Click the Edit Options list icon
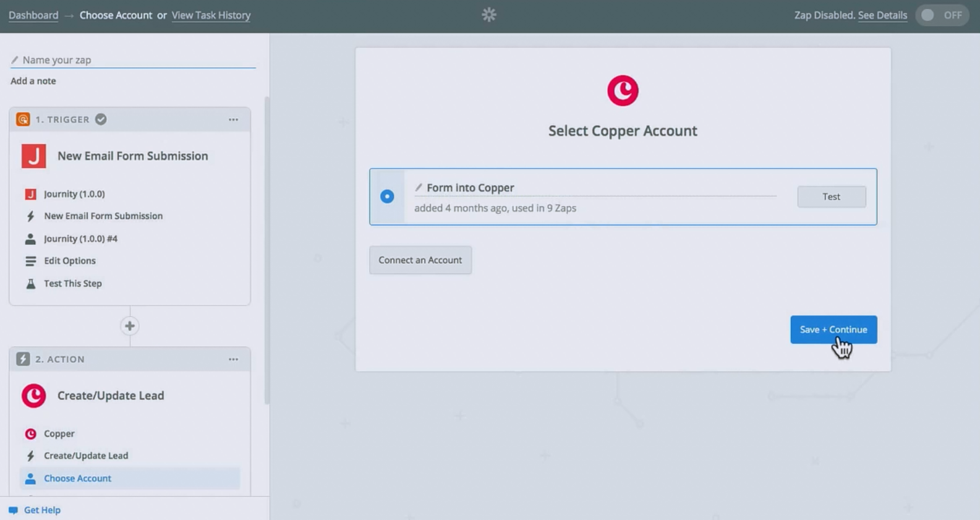 click(30, 261)
